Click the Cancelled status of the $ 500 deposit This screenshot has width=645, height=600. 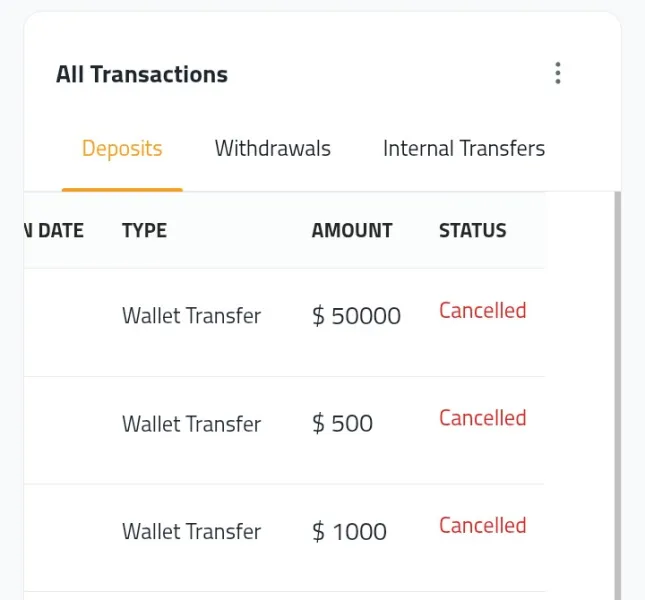[x=482, y=418]
